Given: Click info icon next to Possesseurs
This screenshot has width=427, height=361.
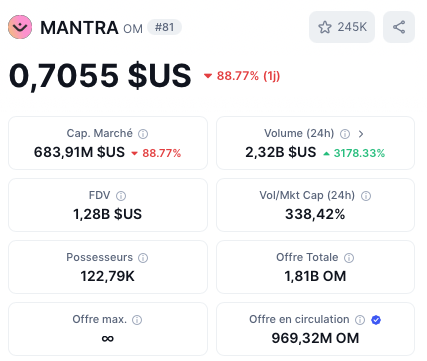Looking at the screenshot, I should point(143,258).
